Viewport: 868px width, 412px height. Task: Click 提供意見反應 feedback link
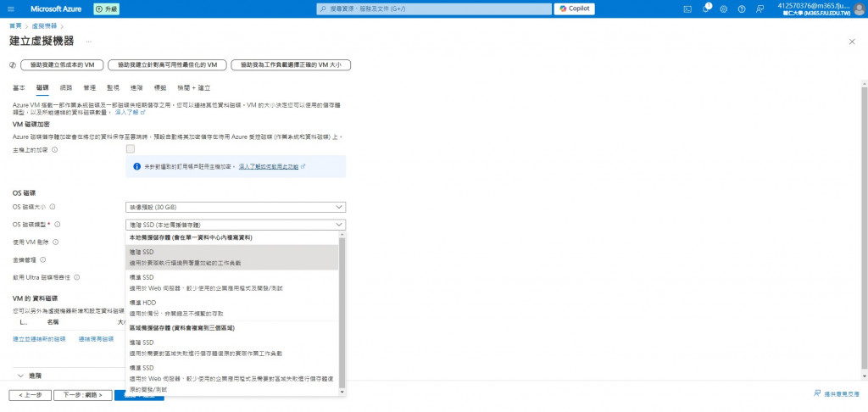(x=837, y=393)
